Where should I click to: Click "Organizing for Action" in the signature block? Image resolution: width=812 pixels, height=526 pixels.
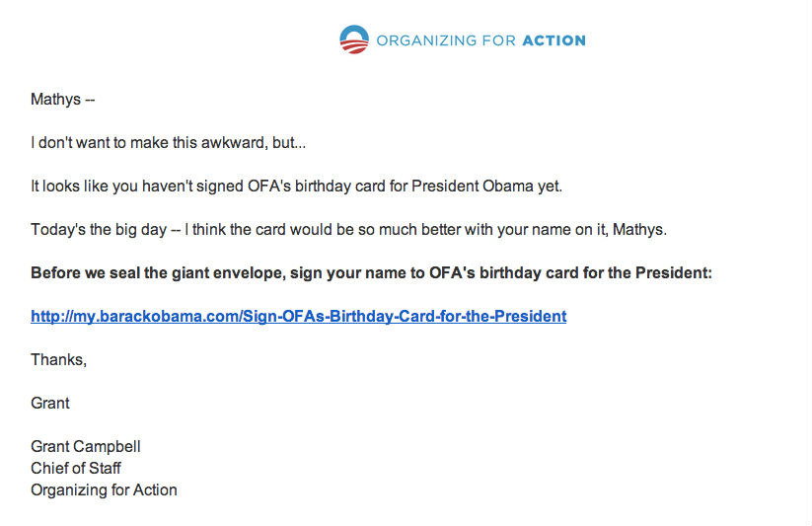coord(104,490)
